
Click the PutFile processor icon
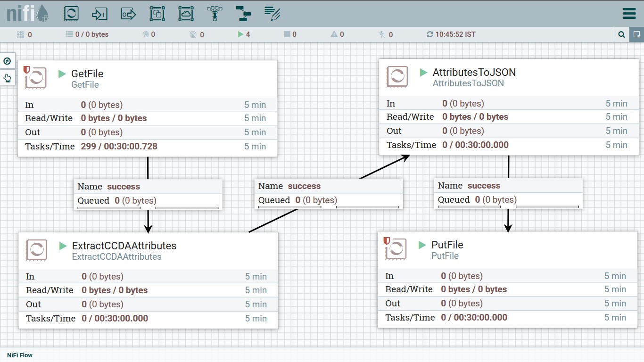click(x=396, y=249)
